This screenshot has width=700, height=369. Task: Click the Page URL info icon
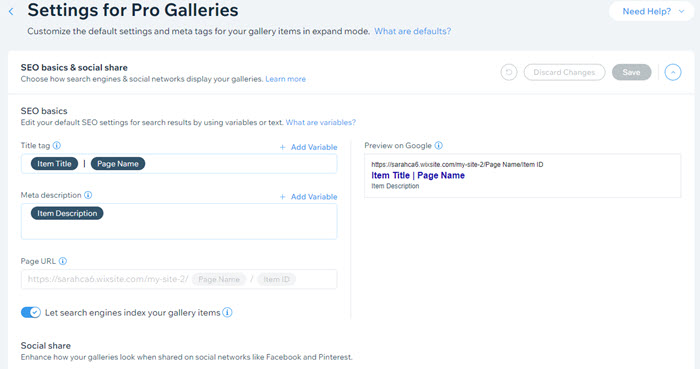(62, 261)
